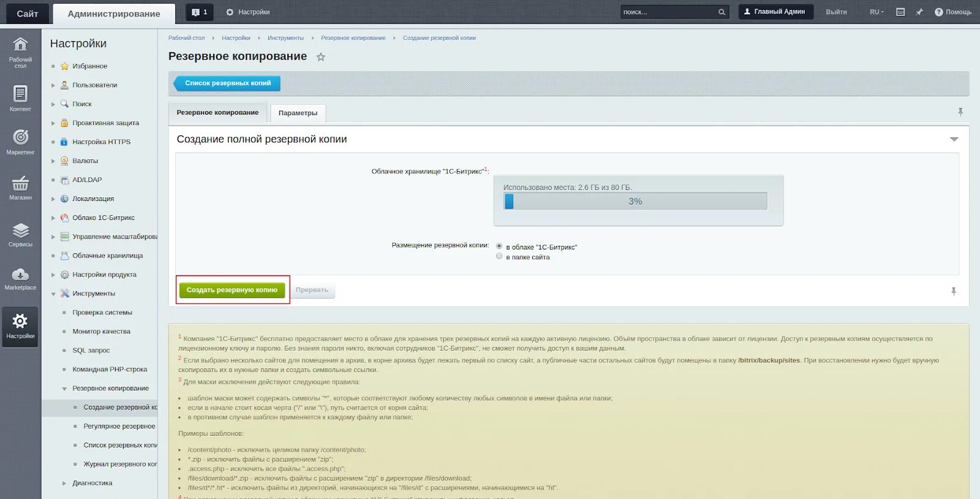Click the Прервать button
This screenshot has height=499, width=980.
(x=312, y=291)
